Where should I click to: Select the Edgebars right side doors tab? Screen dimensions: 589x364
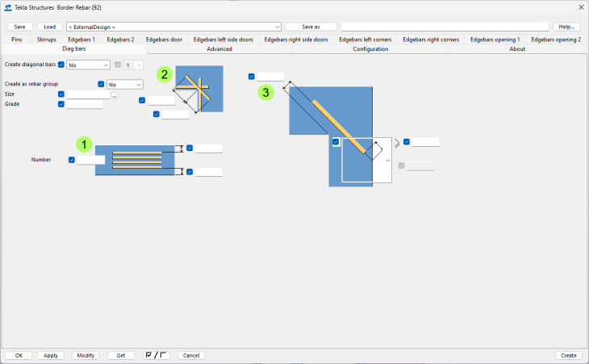tap(296, 40)
